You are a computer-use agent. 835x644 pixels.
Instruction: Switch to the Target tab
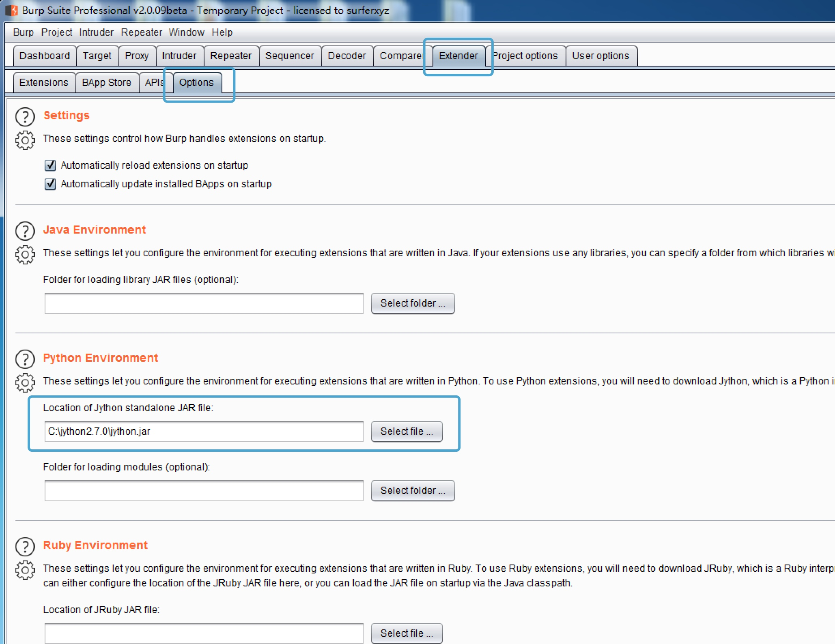pos(97,56)
